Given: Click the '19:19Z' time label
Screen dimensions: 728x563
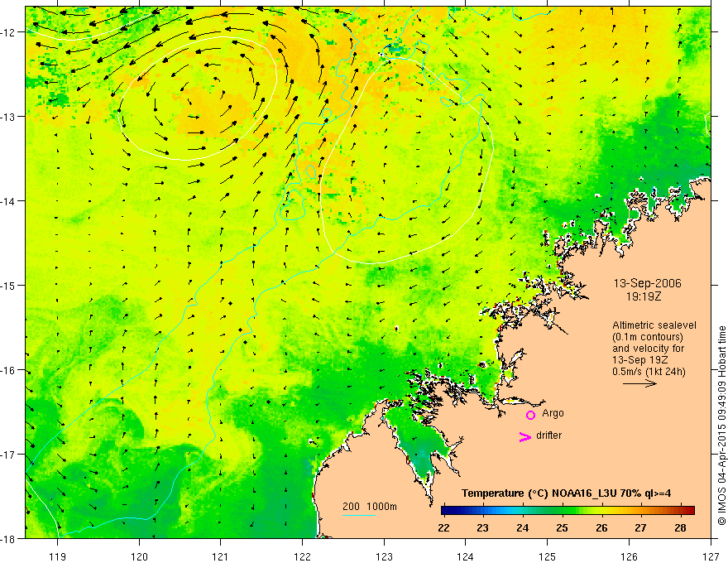Looking at the screenshot, I should pyautogui.click(x=643, y=296).
